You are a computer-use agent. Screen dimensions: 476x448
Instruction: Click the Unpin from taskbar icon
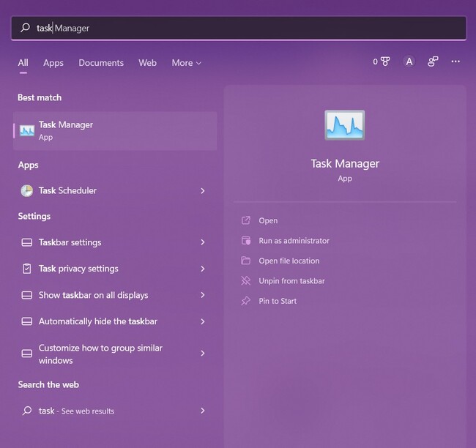pos(245,281)
